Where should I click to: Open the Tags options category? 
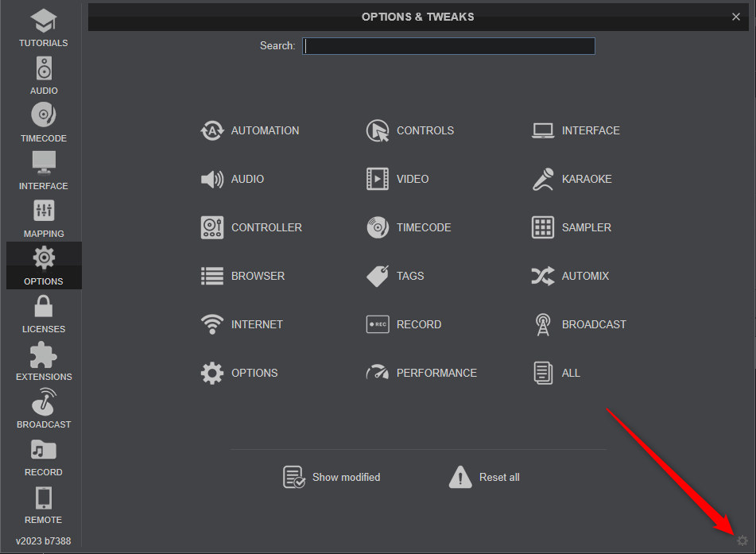tap(395, 277)
